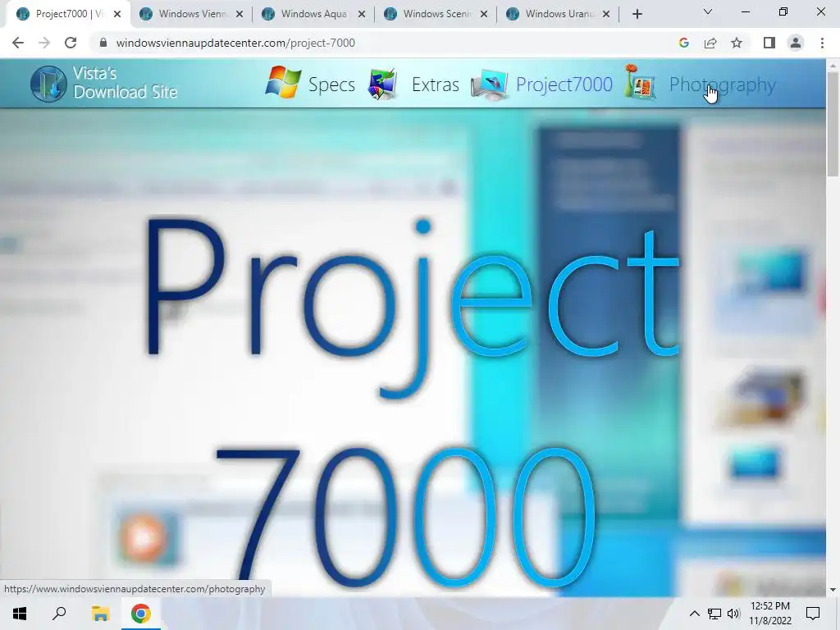Open the Chrome three-dot menu
Screen dimensions: 840x630
822,43
